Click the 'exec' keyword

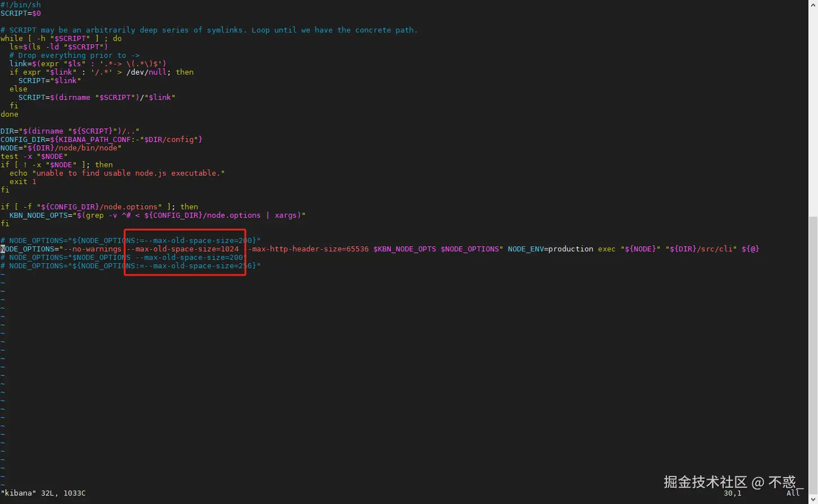[606, 249]
